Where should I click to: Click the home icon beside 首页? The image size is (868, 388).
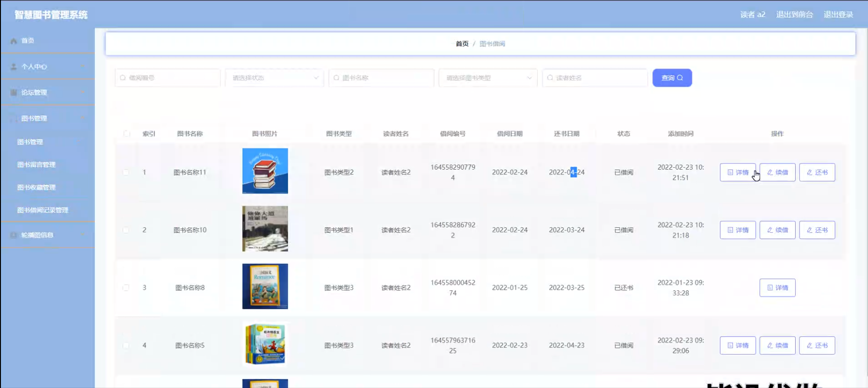tap(14, 41)
